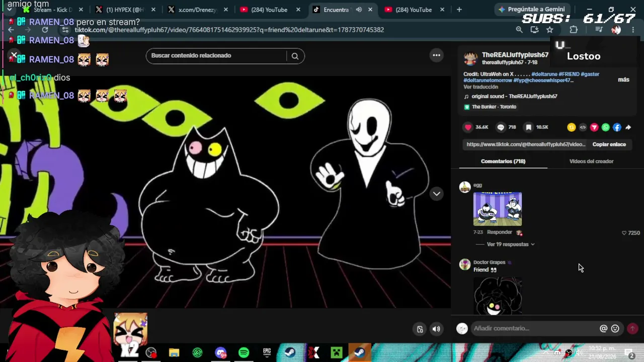The image size is (644, 362).
Task: Open the #gaster hashtag link
Action: [x=590, y=74]
